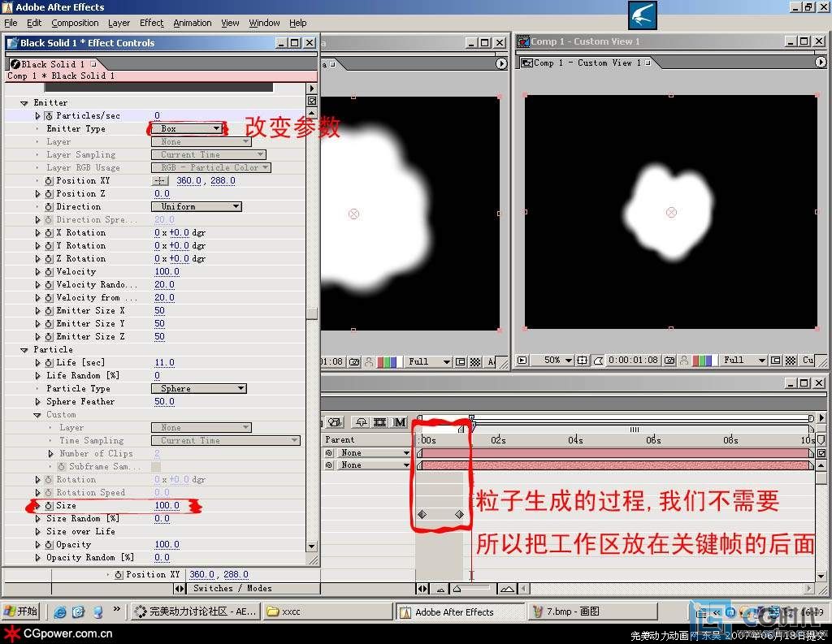
Task: Open the Animation menu
Action: 192,23
